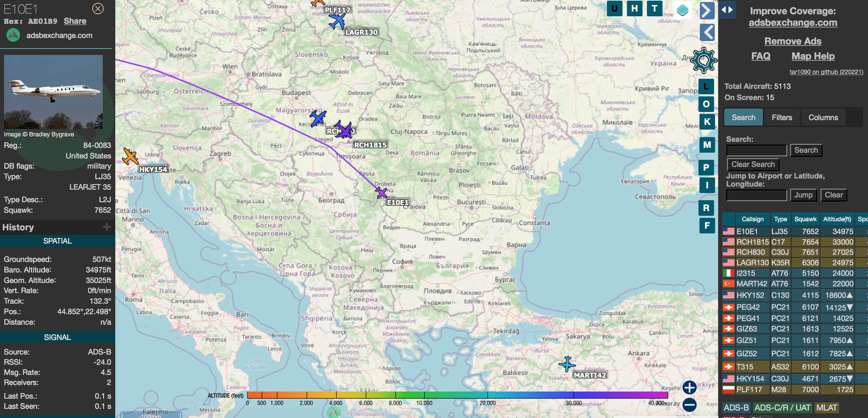Click the ADS-C/R / UAT legend label
Viewport: 868px width, 418px height.
point(782,407)
